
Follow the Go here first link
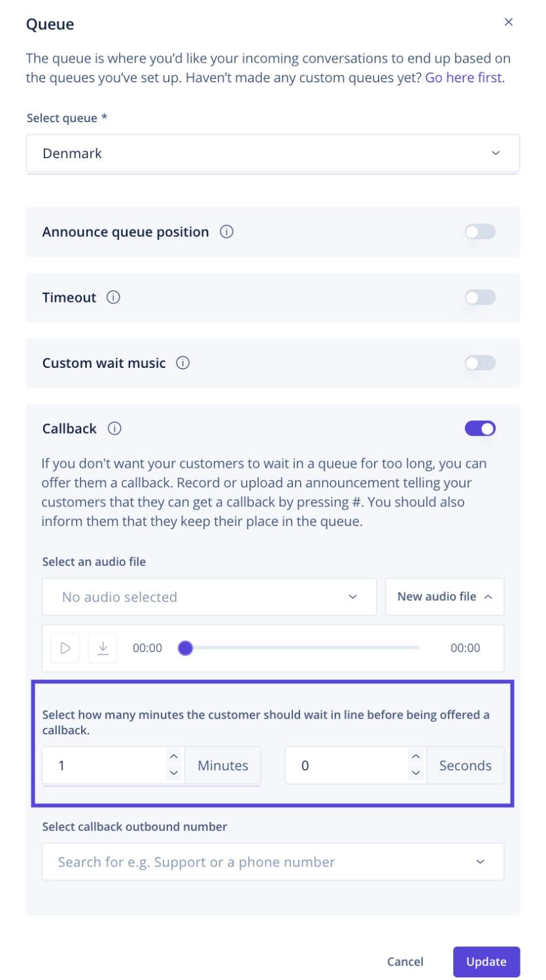[464, 78]
